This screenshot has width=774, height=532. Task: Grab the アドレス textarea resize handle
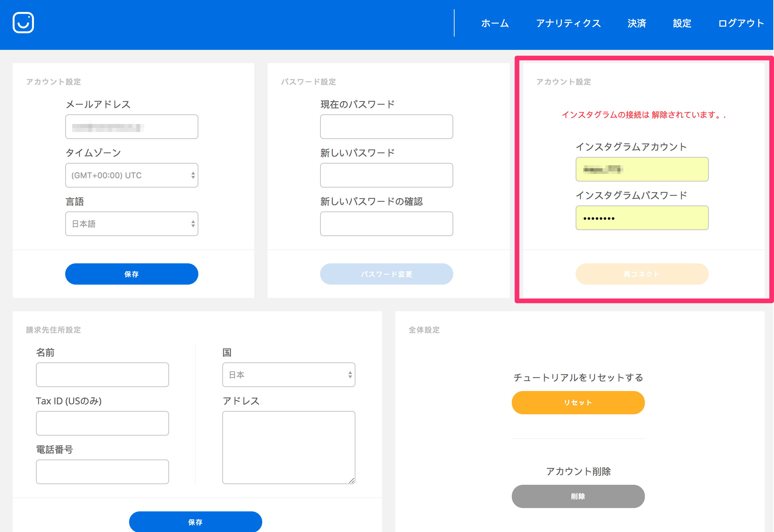point(352,481)
